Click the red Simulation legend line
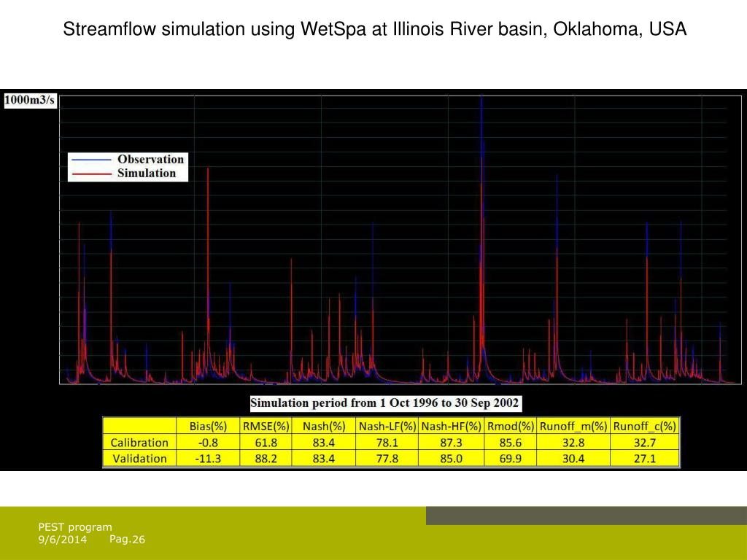This screenshot has width=747, height=560. point(92,174)
